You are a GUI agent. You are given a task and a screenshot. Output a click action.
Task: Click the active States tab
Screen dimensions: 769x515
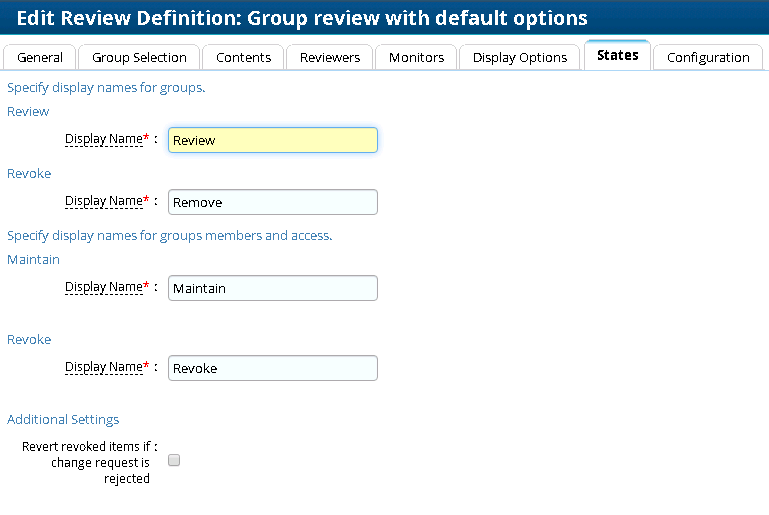pos(617,56)
